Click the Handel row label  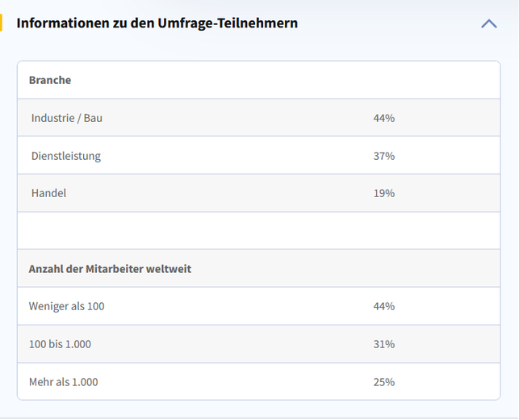pos(48,193)
